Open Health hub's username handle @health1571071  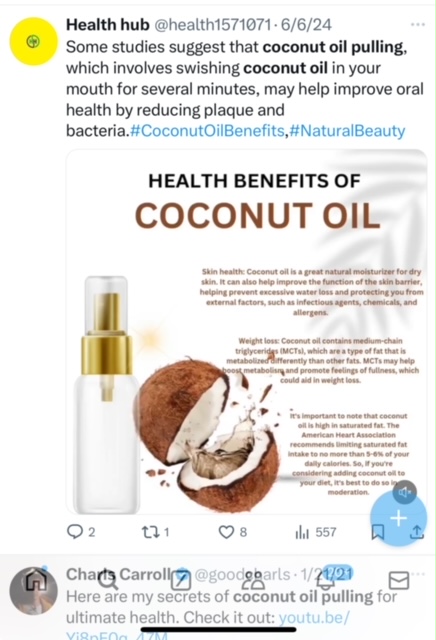coord(212,25)
